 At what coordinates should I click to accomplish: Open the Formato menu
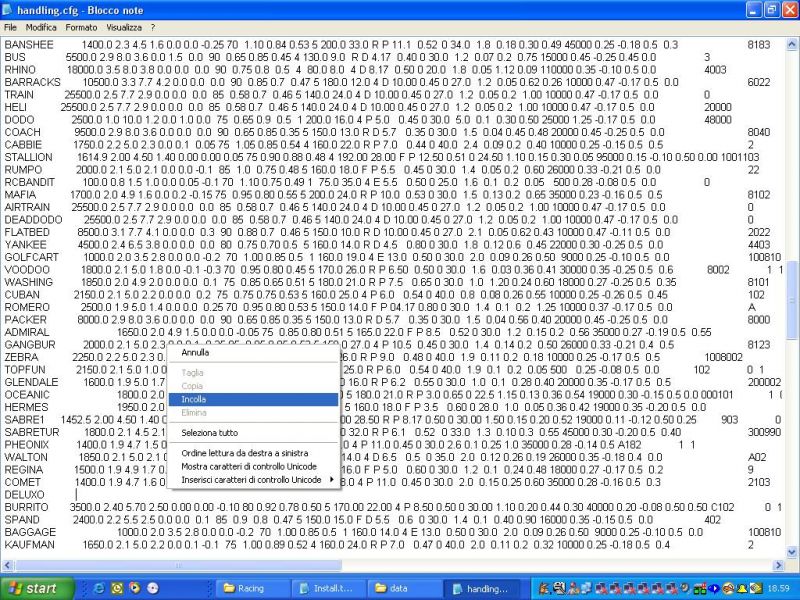(81, 27)
